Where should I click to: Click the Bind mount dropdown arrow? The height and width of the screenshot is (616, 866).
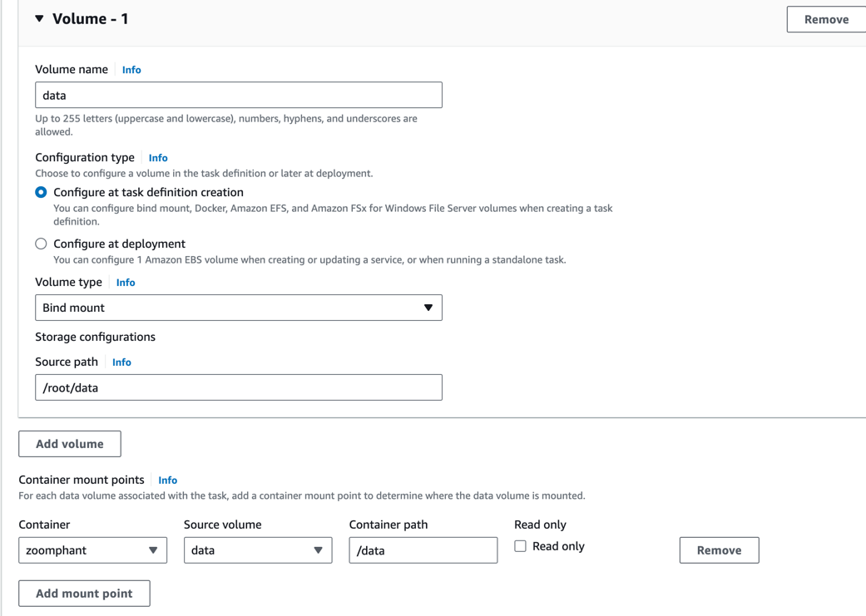[x=428, y=308]
